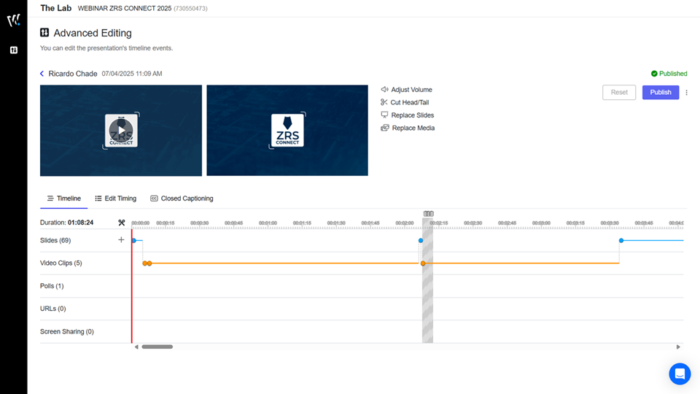This screenshot has width=700, height=394.
Task: Select the right ZRS Connect slide preview
Action: (x=288, y=130)
